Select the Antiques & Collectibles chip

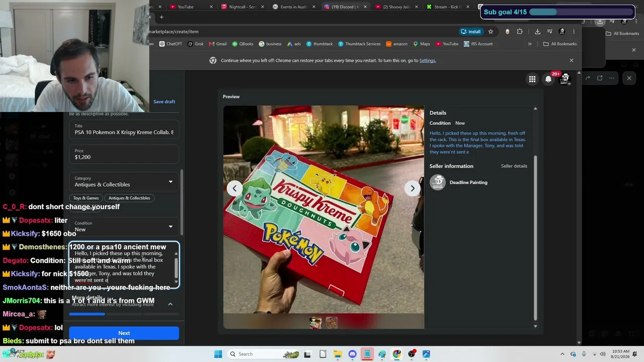(x=129, y=198)
